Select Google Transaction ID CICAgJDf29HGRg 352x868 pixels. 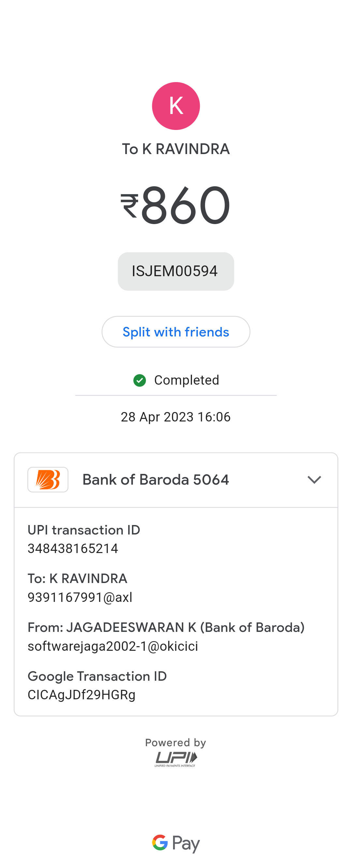(81, 694)
